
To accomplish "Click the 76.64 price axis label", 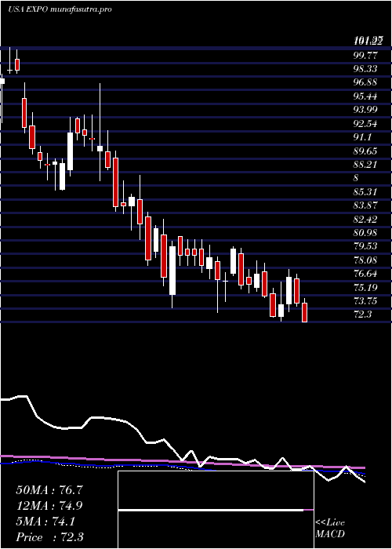I will click(365, 274).
